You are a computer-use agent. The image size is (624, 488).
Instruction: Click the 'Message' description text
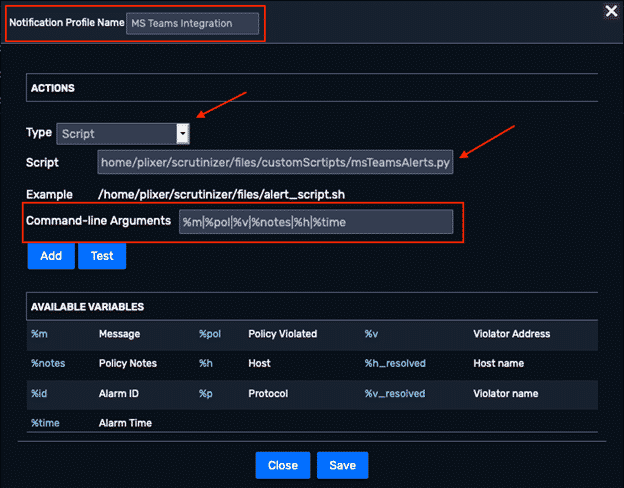[119, 334]
